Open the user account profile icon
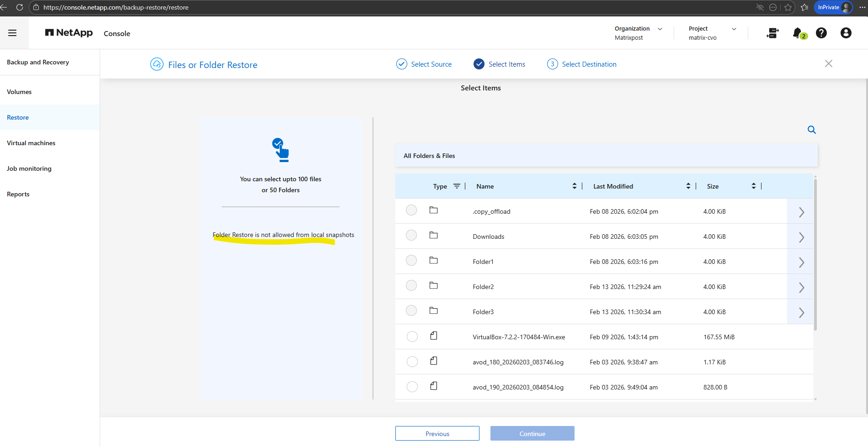868x447 pixels. (846, 33)
